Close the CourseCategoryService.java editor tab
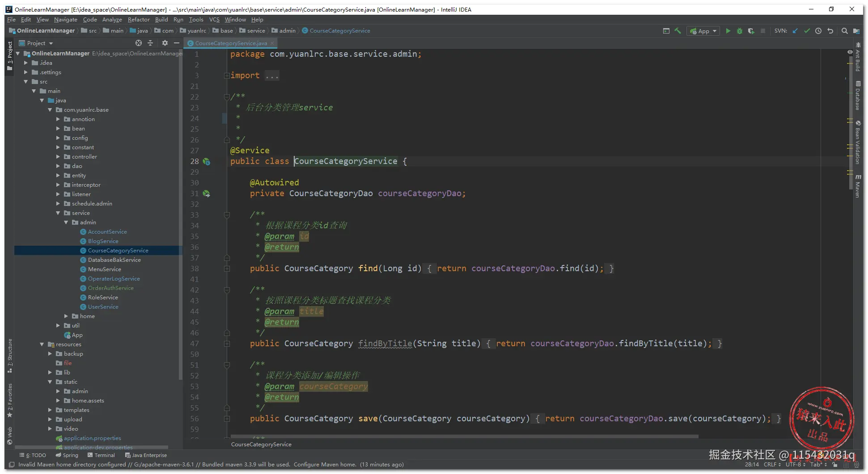This screenshot has width=868, height=474. click(x=272, y=43)
